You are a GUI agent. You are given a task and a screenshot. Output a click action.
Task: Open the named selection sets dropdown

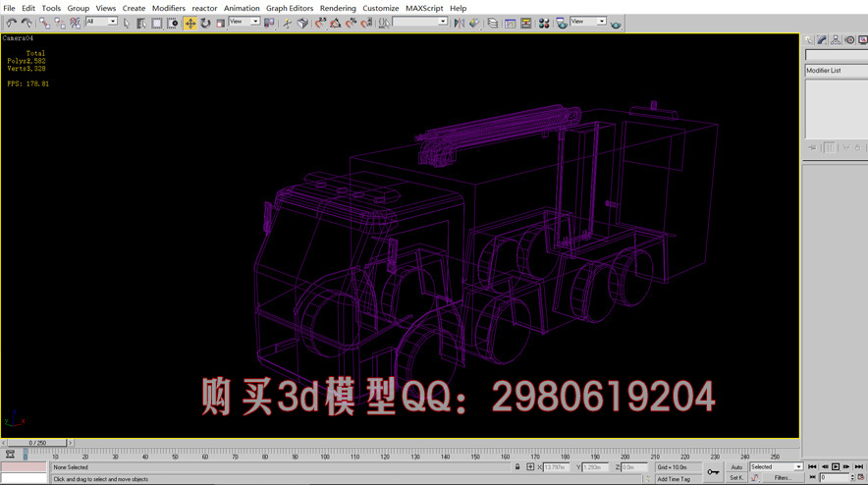(420, 21)
